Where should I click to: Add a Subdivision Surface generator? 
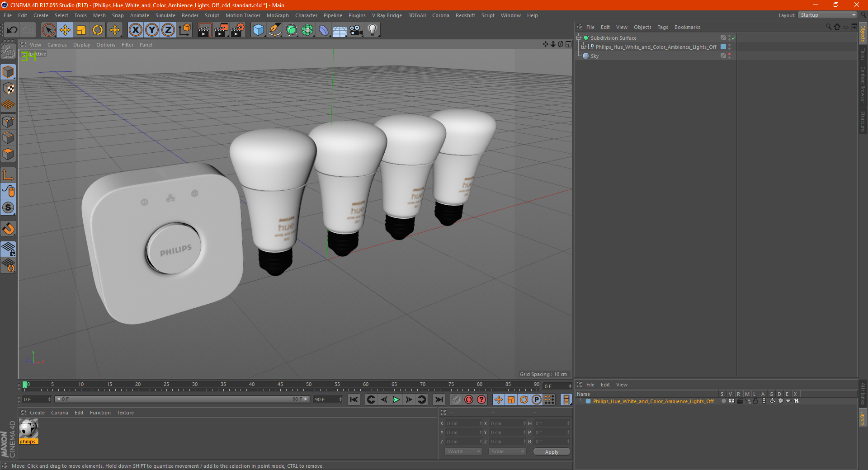coord(291,30)
